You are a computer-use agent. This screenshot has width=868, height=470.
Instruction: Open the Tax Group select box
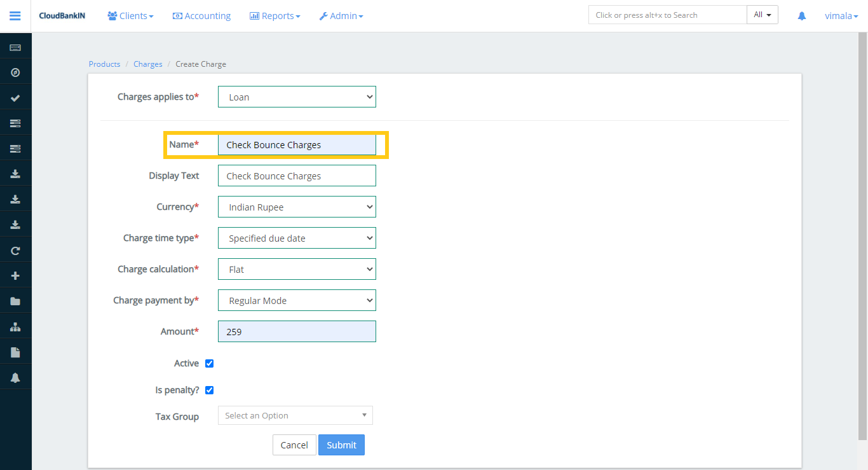(295, 416)
